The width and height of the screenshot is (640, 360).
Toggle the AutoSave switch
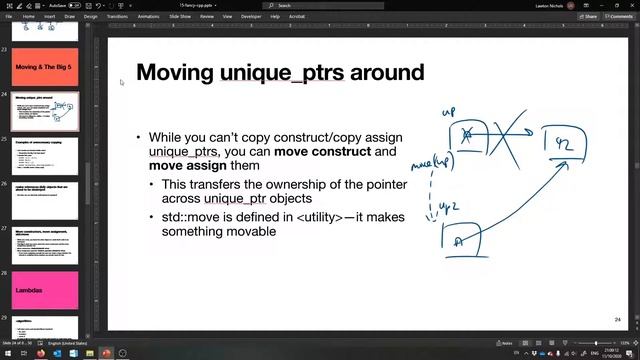(74, 6)
